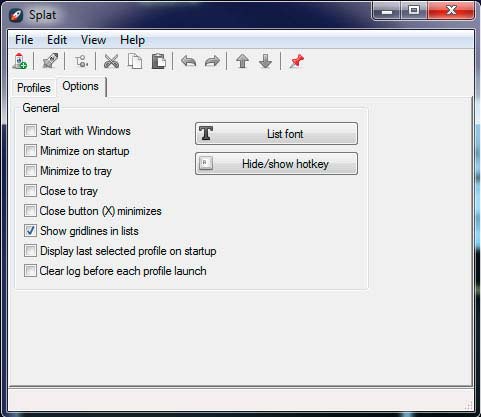
Task: Toggle Close button (X) minimizes
Action: click(x=30, y=211)
